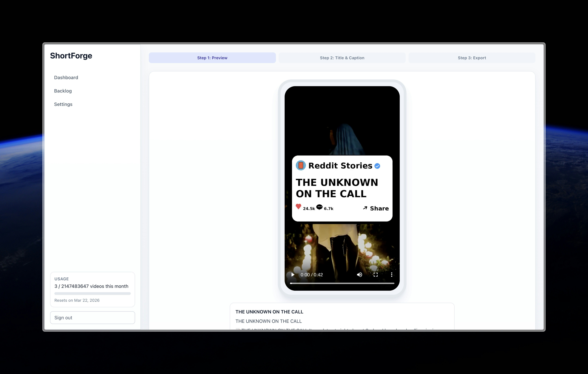Viewport: 588px width, 374px height.
Task: Click the THE UNKNOWN ON THE CALL caption text
Action: coord(269,321)
